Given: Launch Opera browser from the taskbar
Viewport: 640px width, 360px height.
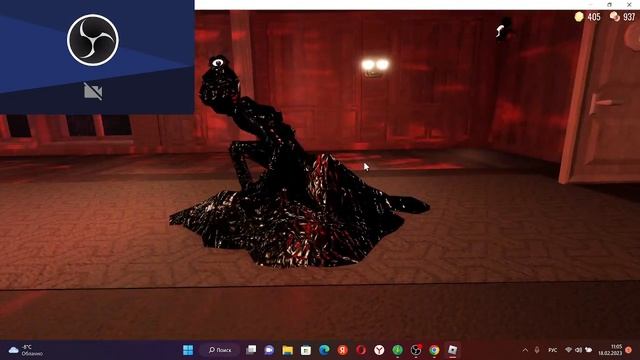Looking at the screenshot, I should point(361,350).
